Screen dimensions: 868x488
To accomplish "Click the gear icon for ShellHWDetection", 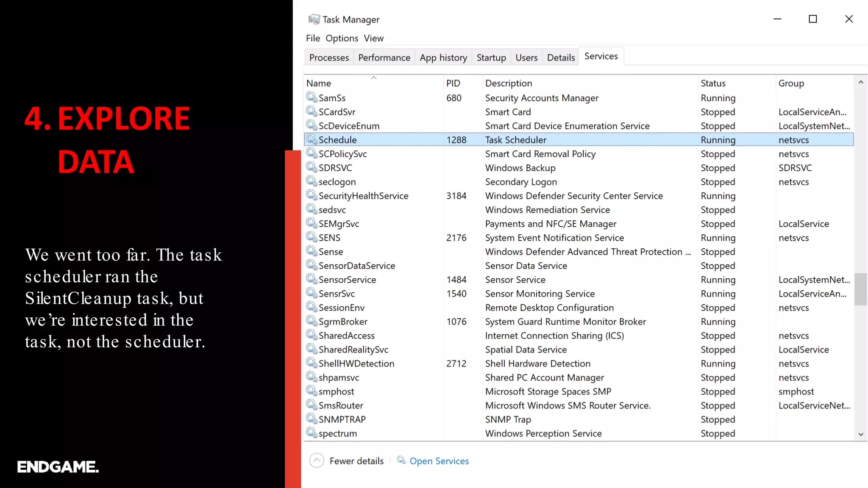I will 312,363.
